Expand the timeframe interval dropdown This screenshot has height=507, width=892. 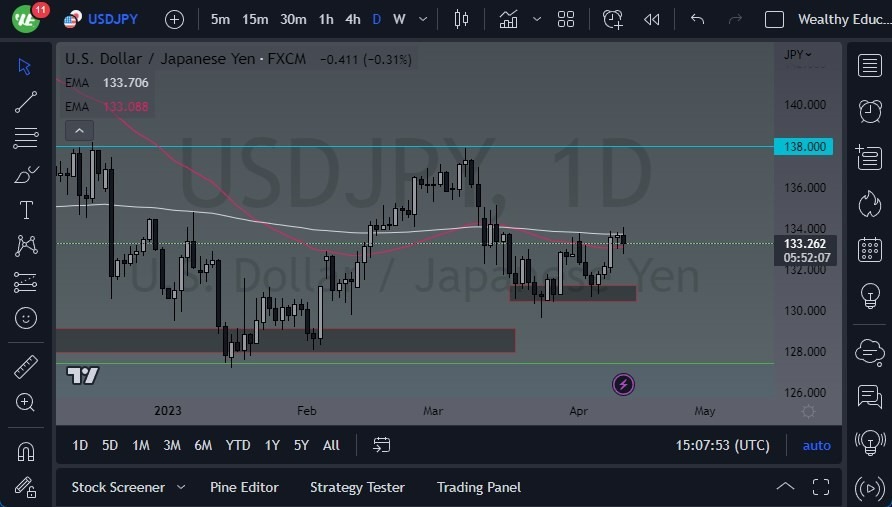(x=423, y=19)
